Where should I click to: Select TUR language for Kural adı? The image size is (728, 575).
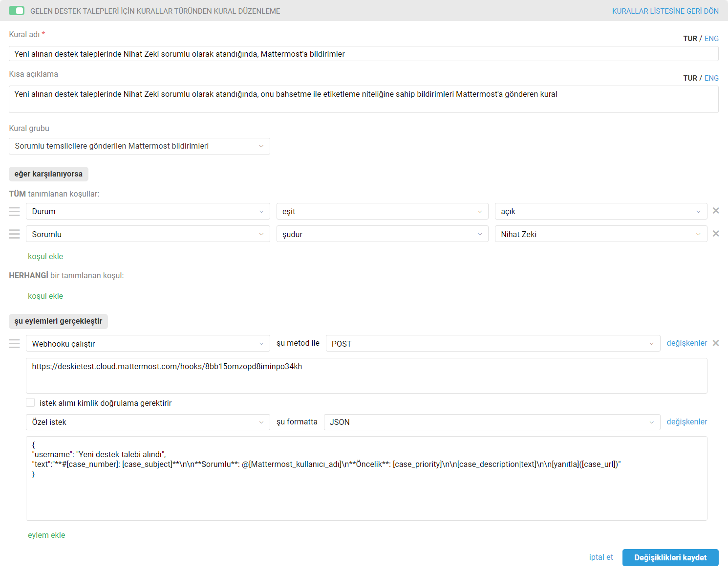click(690, 39)
